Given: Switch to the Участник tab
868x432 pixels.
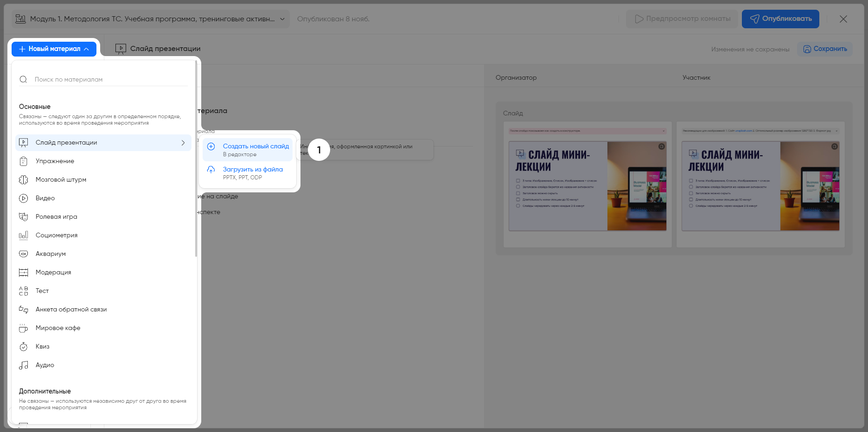Looking at the screenshot, I should [x=696, y=77].
